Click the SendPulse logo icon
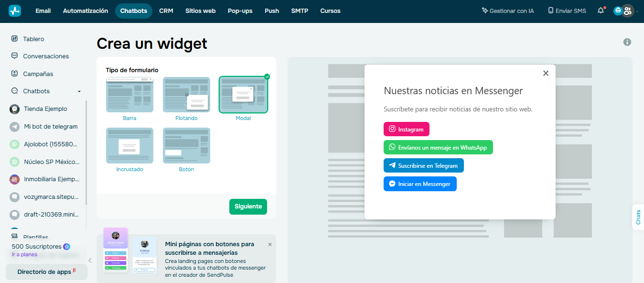 (x=15, y=11)
